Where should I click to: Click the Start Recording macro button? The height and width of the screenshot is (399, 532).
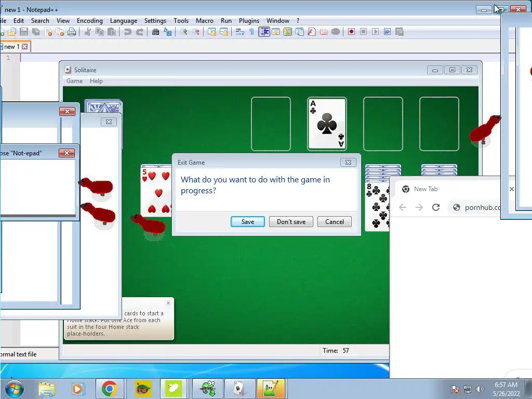(352, 32)
